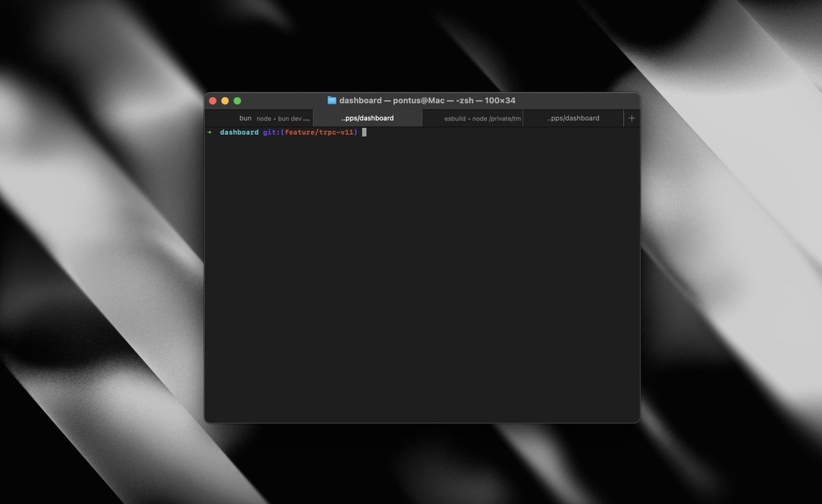Image resolution: width=822 pixels, height=504 pixels.
Task: Minimize the terminal with yellow button
Action: point(225,101)
